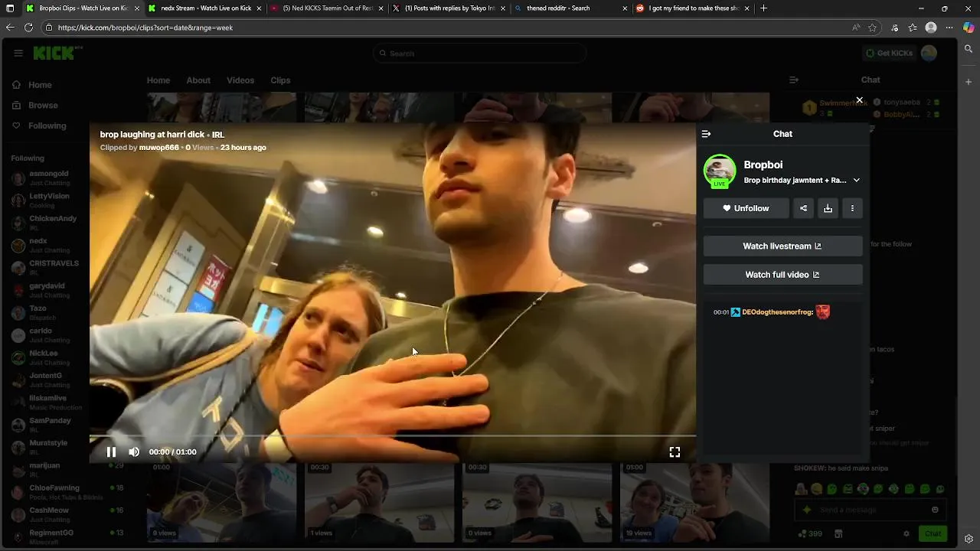The height and width of the screenshot is (551, 980).
Task: Open the clip's more options menu
Action: point(852,208)
